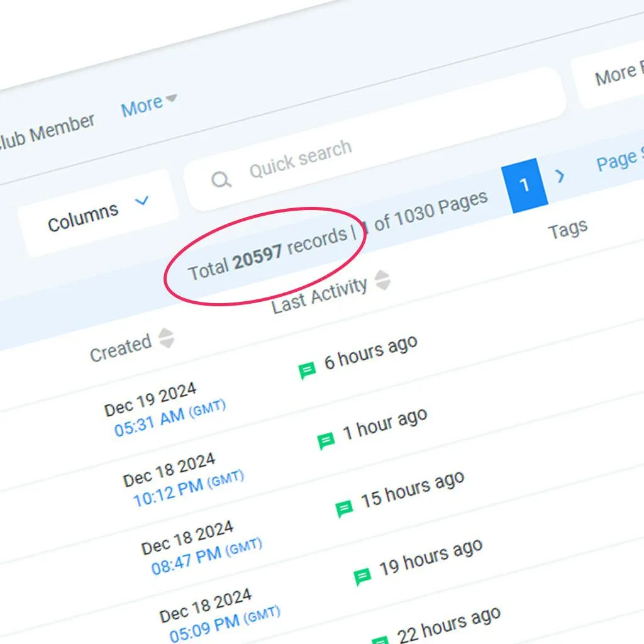644x644 pixels.
Task: Click the '6 hours ago' activity text
Action: pos(371,352)
